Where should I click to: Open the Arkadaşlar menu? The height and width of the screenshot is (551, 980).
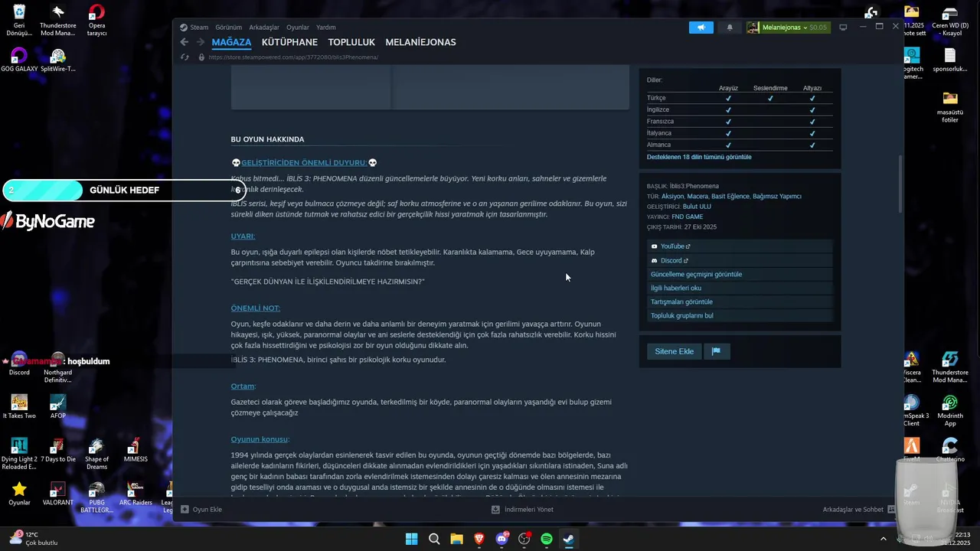point(264,27)
